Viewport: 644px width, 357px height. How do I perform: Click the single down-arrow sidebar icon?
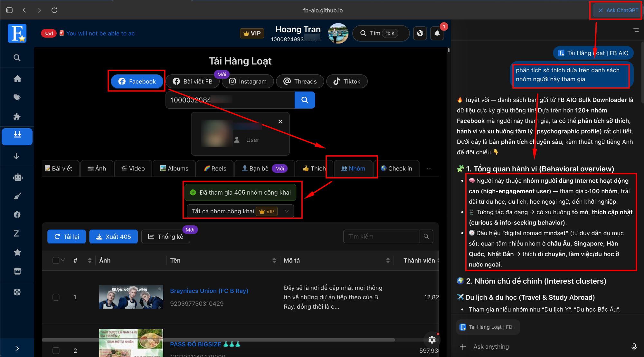coord(16,156)
